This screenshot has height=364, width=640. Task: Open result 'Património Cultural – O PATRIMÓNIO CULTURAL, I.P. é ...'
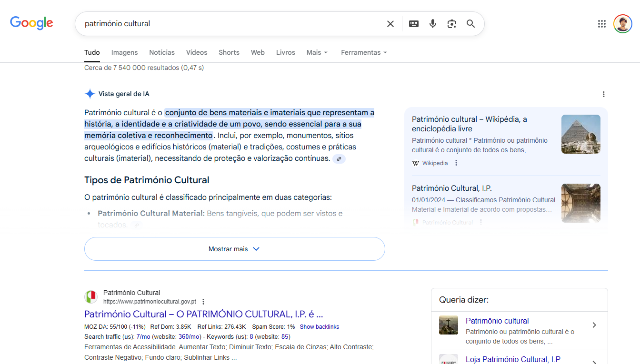pos(204,314)
